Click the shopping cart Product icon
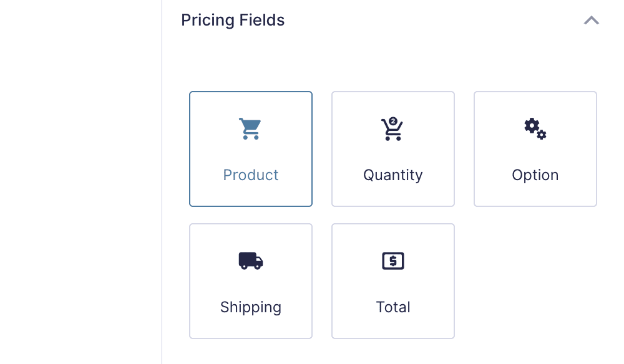 click(x=250, y=128)
